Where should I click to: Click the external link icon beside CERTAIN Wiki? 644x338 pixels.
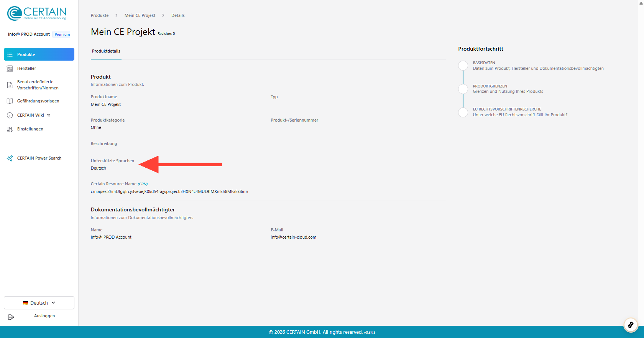tap(48, 115)
